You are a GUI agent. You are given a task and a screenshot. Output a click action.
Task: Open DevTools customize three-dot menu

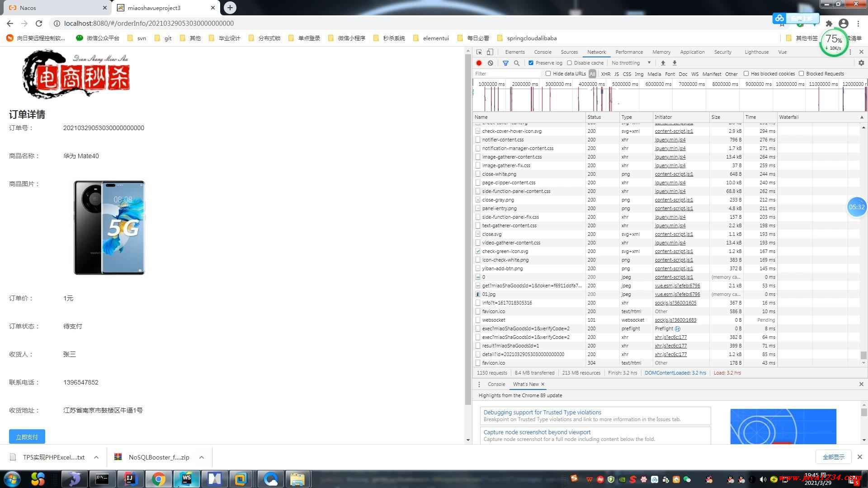tap(850, 52)
